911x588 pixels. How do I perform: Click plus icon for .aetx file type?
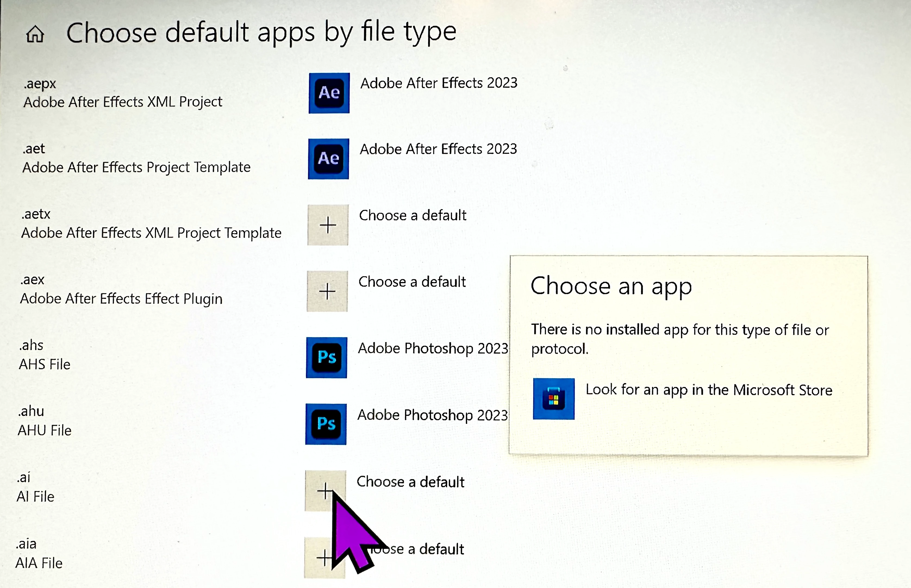coord(327,224)
